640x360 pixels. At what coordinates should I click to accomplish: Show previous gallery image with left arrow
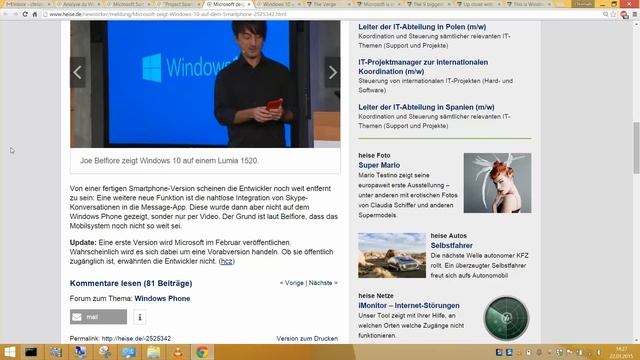[x=78, y=73]
